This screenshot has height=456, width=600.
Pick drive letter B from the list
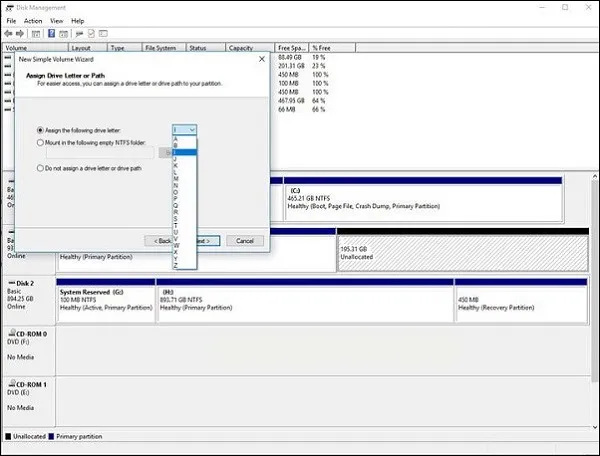(x=184, y=146)
